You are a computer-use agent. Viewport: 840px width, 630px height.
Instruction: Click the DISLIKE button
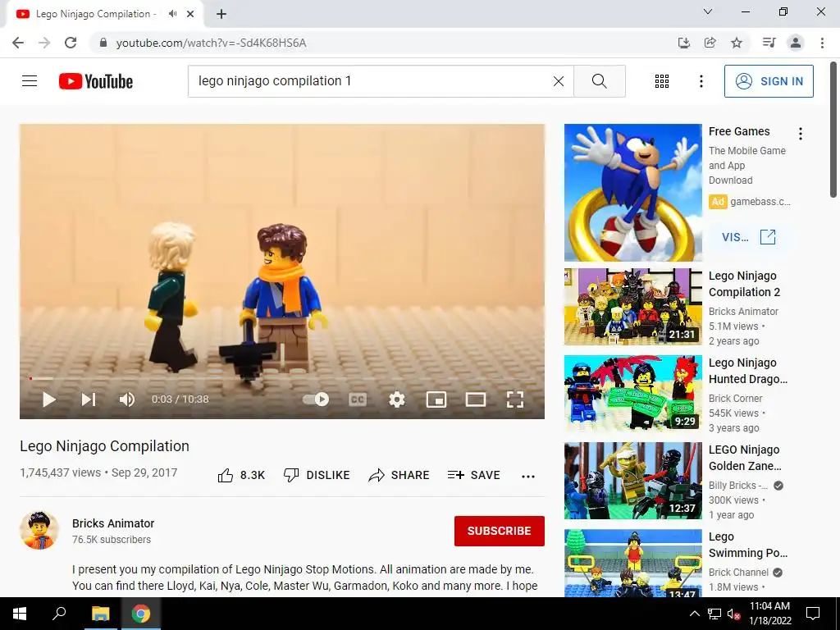317,475
